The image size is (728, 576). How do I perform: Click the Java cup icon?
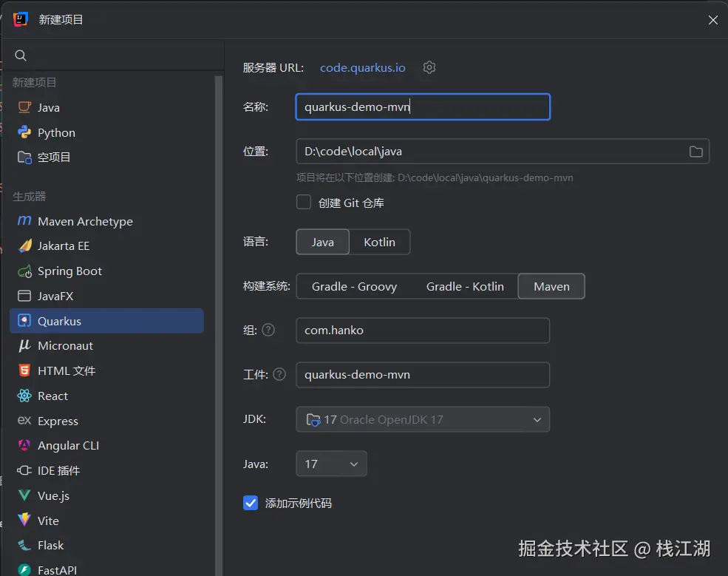click(24, 107)
